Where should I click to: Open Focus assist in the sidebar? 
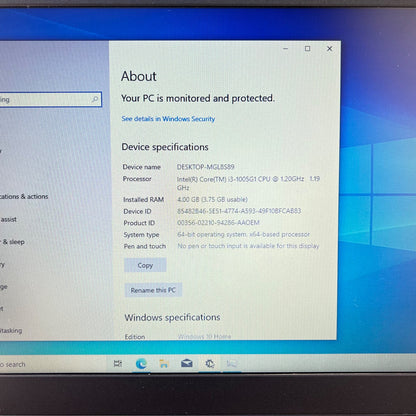(x=8, y=219)
